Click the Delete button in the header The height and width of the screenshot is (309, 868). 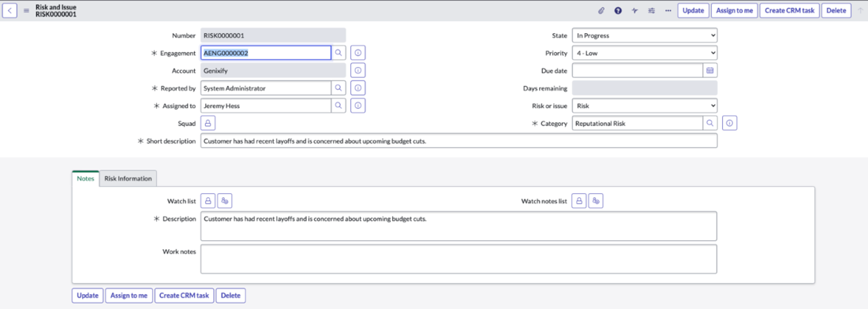[836, 10]
